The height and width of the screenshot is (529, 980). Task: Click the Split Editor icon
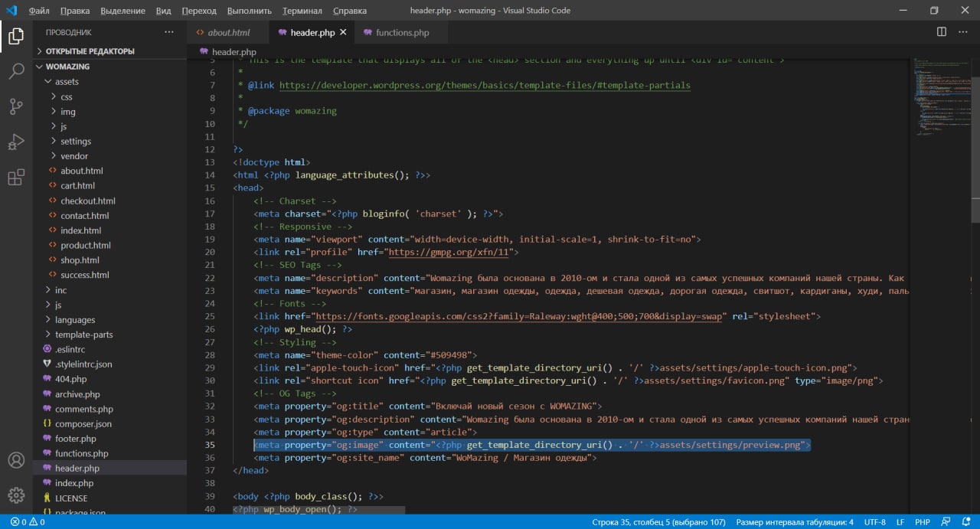click(x=942, y=32)
